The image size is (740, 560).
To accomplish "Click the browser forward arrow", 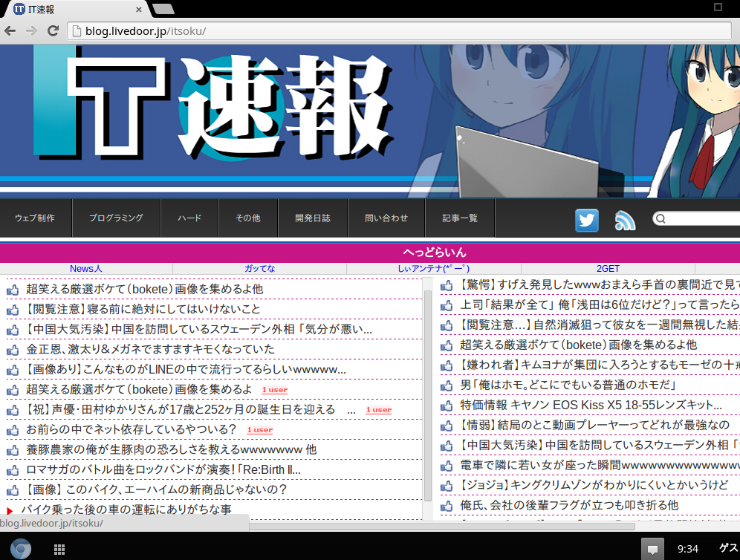I will click(x=31, y=31).
